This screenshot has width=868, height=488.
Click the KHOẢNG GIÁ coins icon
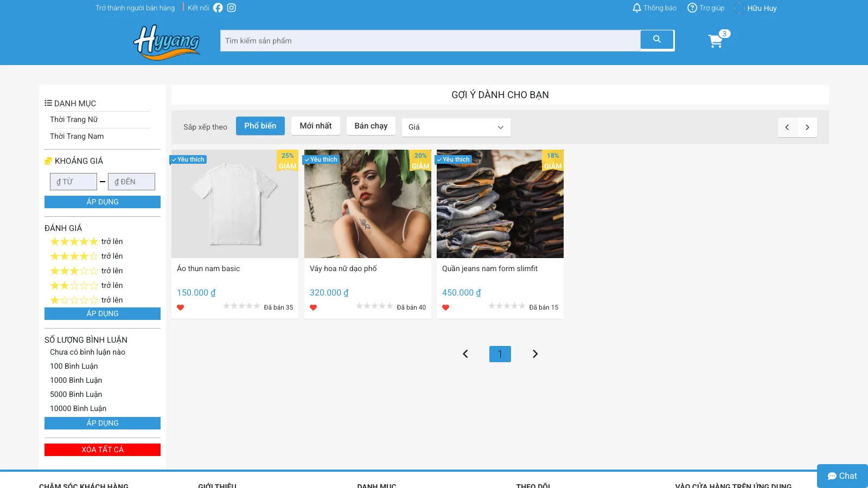48,161
